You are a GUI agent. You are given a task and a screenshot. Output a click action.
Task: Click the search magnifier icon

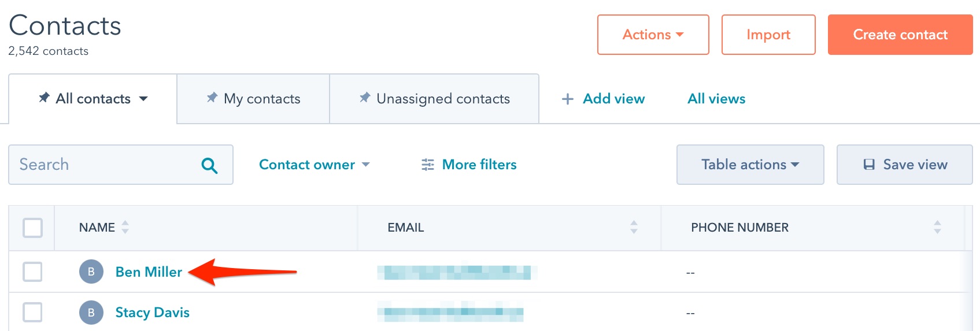pos(209,166)
